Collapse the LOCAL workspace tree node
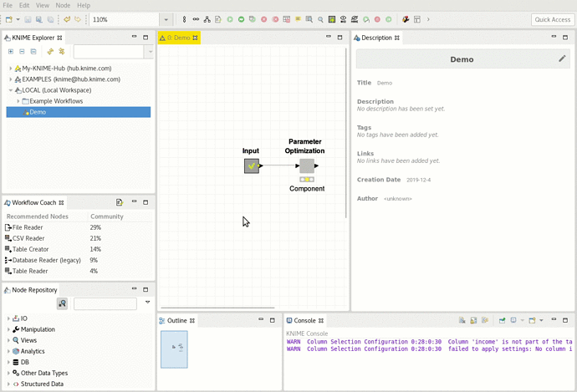Viewport: 577px width, 392px height. (x=10, y=90)
